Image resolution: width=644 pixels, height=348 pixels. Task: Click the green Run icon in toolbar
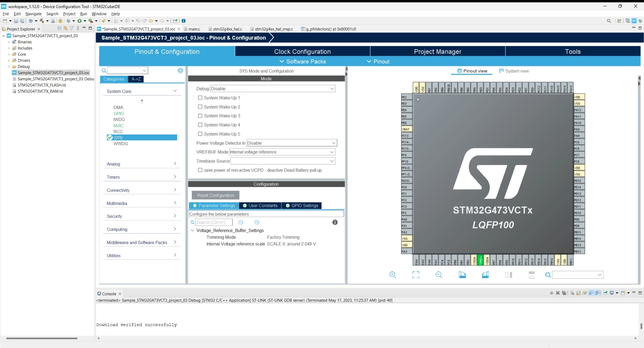pos(79,21)
